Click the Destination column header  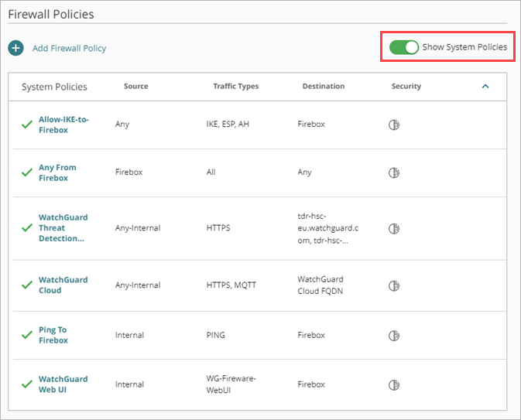click(x=323, y=87)
